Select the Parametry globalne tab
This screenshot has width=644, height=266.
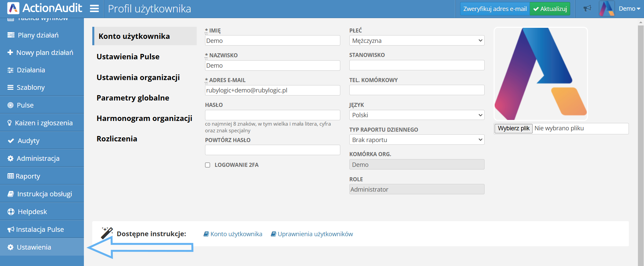coord(133,98)
